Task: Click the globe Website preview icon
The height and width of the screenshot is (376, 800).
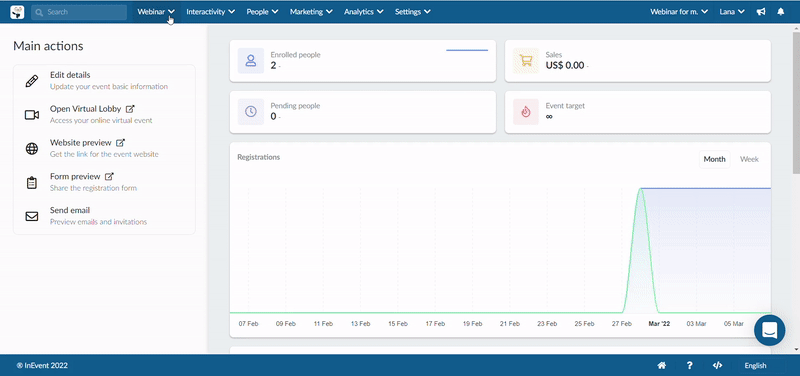Action: click(32, 148)
